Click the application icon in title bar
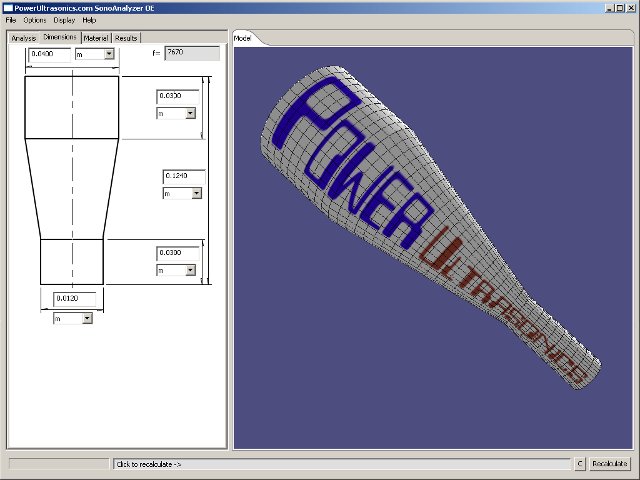The height and width of the screenshot is (480, 640). pos(8,8)
